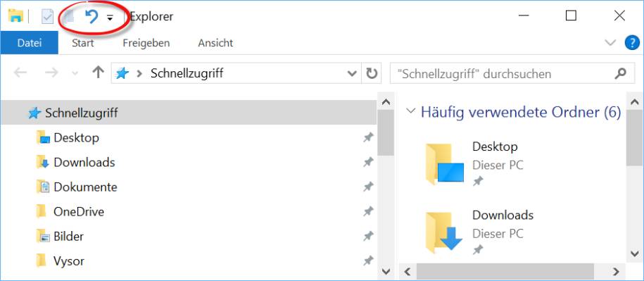Collapse the Häufig verwendete Ordner group

410,111
